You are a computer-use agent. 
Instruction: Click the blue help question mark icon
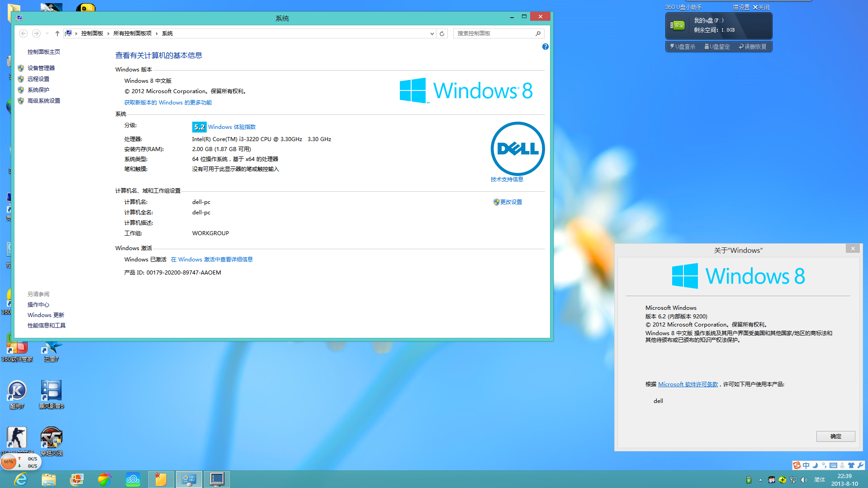pos(545,47)
